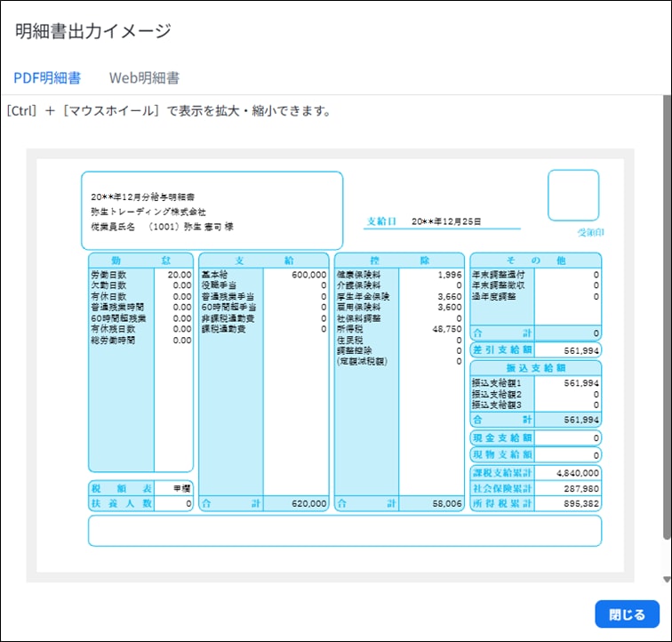
Task: Select the 課税支給累計 total row
Action: pos(535,473)
